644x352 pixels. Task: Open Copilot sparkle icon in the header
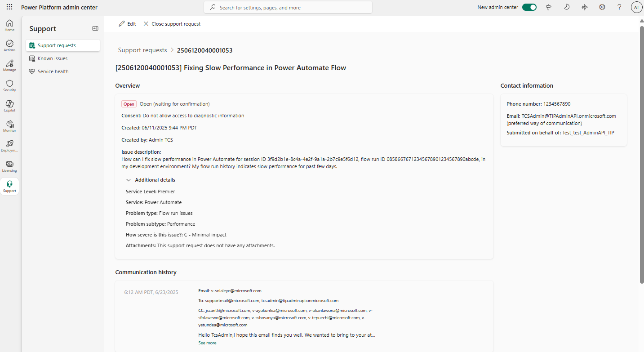(x=584, y=7)
